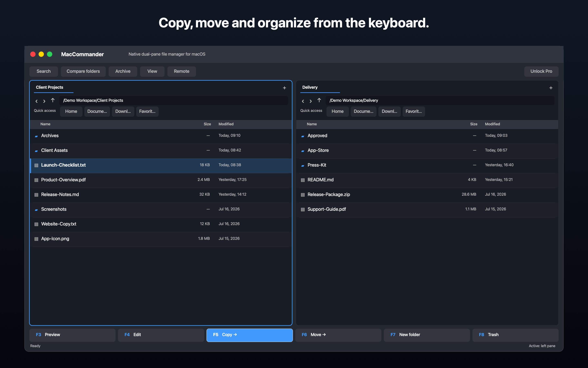Jump to Home in the Delivery pane
588x368 pixels.
click(x=337, y=111)
